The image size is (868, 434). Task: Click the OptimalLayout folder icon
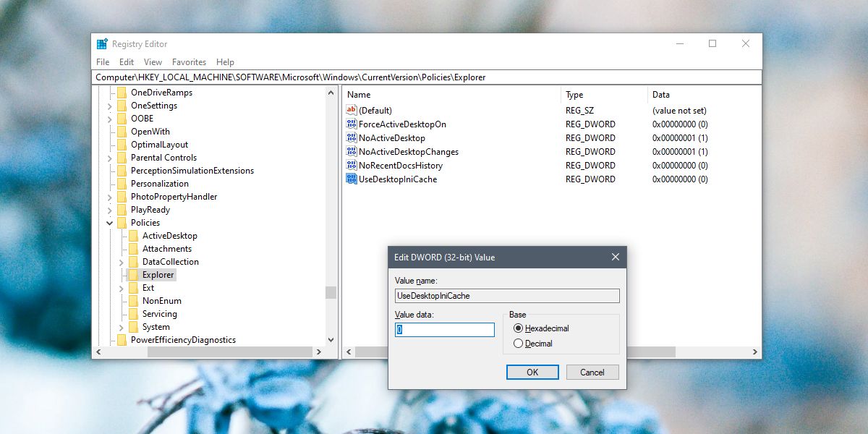coord(122,145)
